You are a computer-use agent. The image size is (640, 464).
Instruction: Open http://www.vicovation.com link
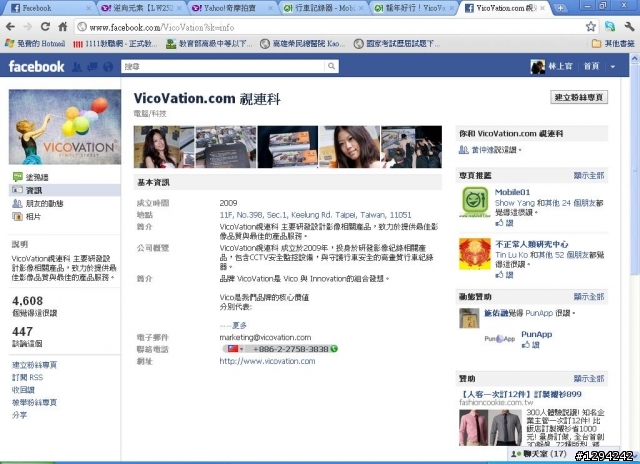point(267,361)
